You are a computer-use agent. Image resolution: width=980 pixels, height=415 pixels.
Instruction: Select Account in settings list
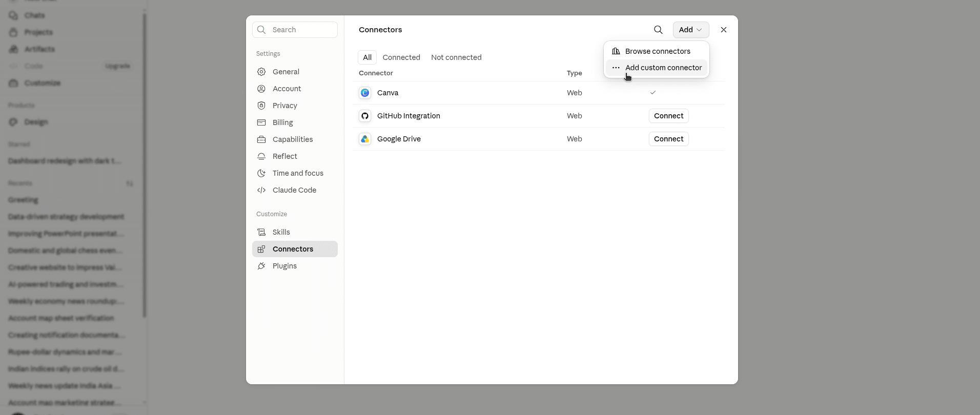pyautogui.click(x=287, y=89)
